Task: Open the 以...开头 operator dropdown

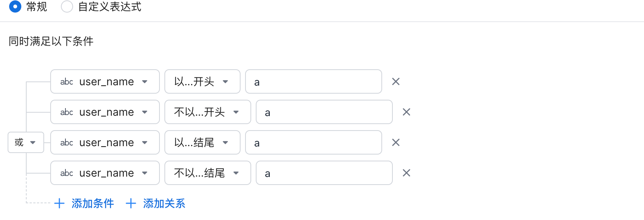Action: (202, 81)
